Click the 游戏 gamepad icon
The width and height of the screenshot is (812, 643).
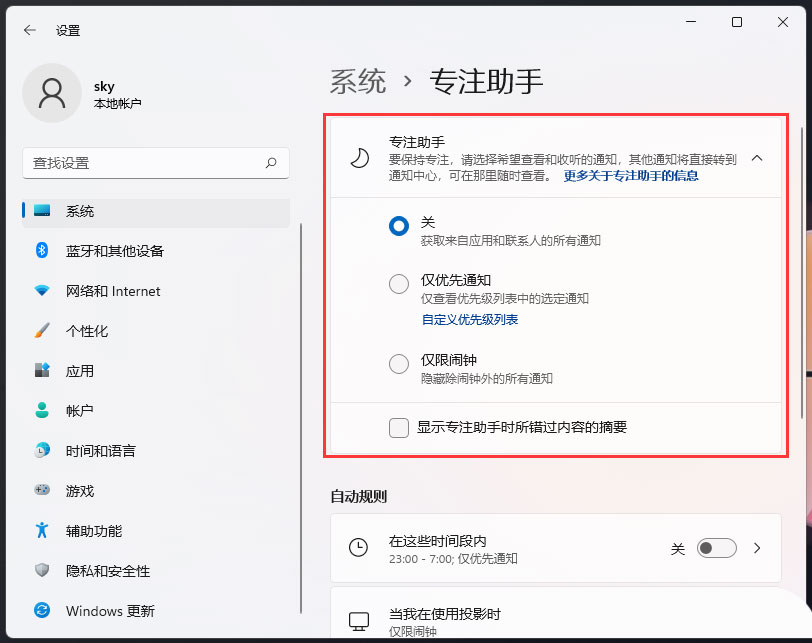pos(42,490)
